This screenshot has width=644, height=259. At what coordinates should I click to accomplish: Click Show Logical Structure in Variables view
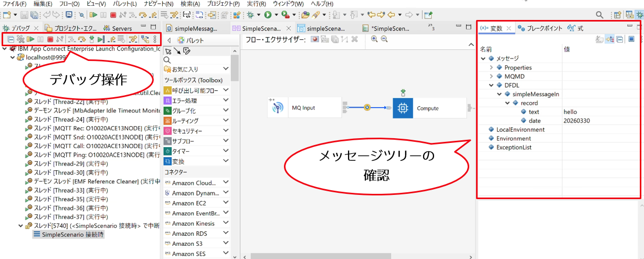(610, 39)
